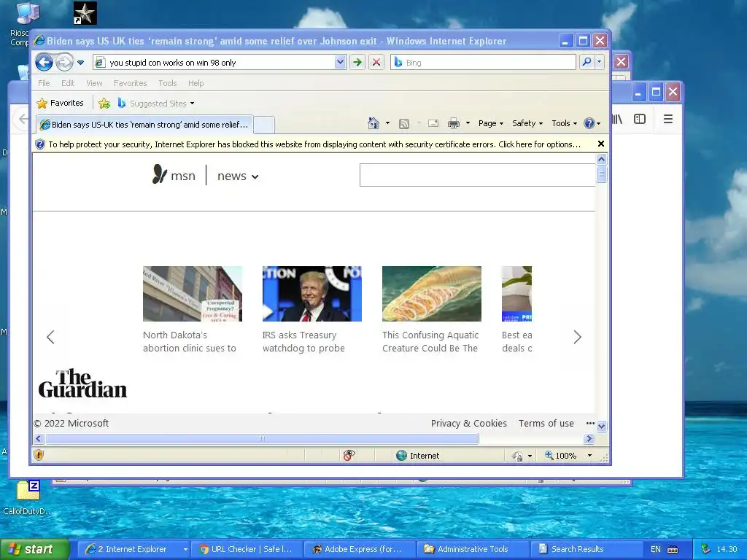747x560 pixels.
Task: Open the Tools command bar menu
Action: pos(564,123)
